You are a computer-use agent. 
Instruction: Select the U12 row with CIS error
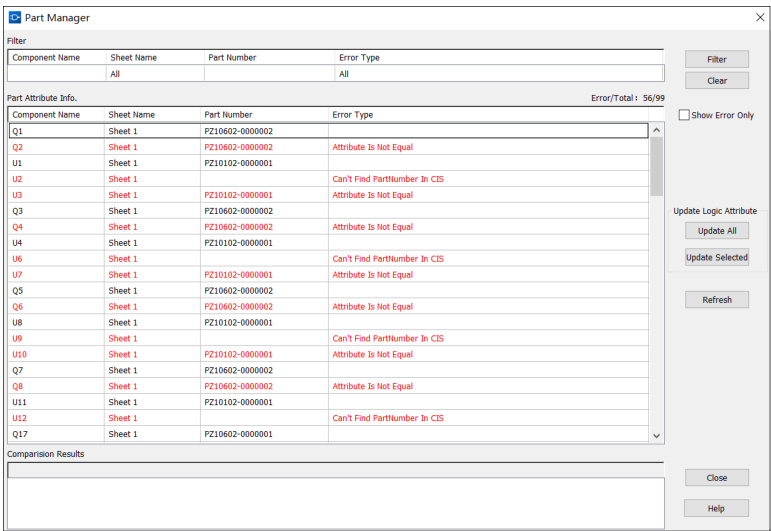[21, 418]
